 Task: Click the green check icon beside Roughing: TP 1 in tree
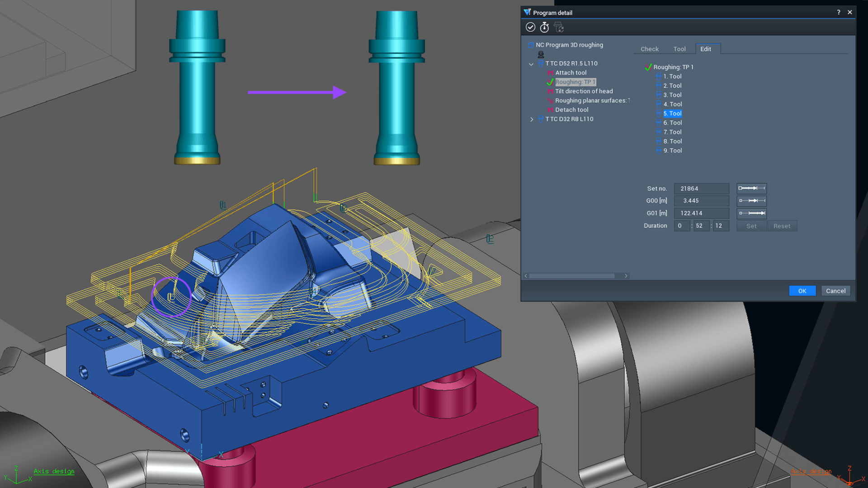click(550, 82)
